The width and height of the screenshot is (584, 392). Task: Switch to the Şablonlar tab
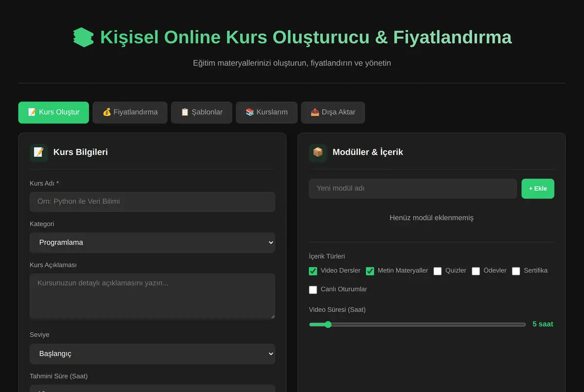point(201,112)
